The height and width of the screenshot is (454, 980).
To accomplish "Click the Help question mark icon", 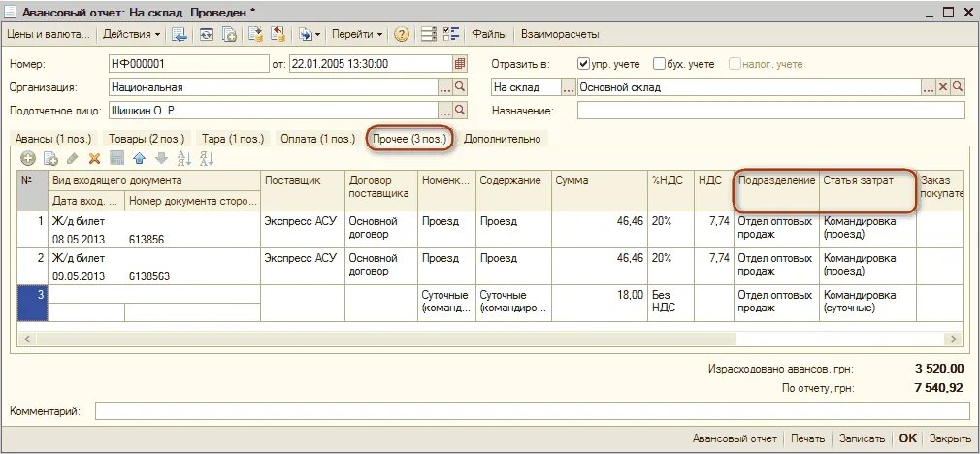I will point(402,34).
